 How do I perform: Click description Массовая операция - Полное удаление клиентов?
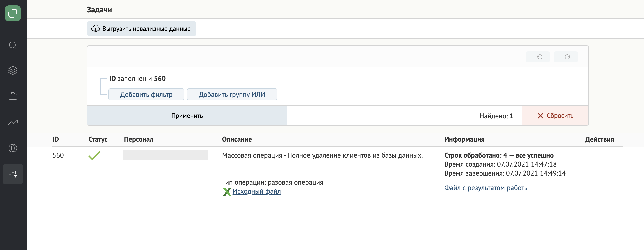click(x=322, y=155)
